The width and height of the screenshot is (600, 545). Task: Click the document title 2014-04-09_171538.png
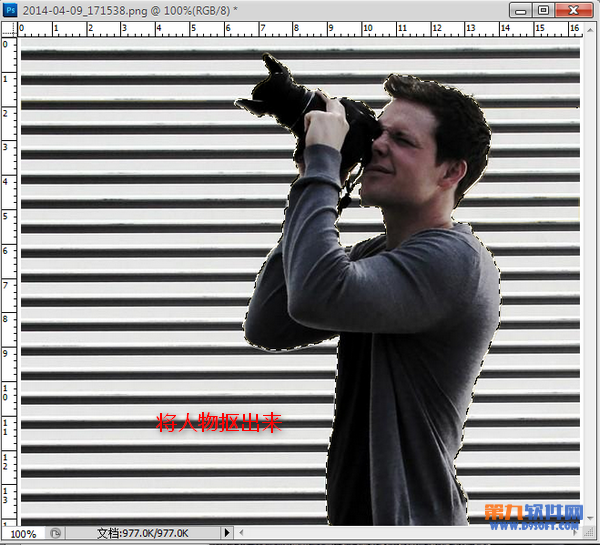[x=85, y=10]
